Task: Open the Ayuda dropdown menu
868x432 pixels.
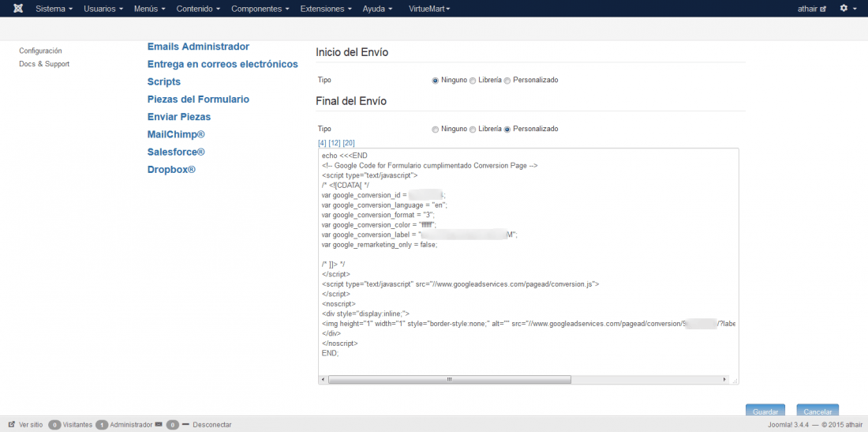Action: pos(377,9)
